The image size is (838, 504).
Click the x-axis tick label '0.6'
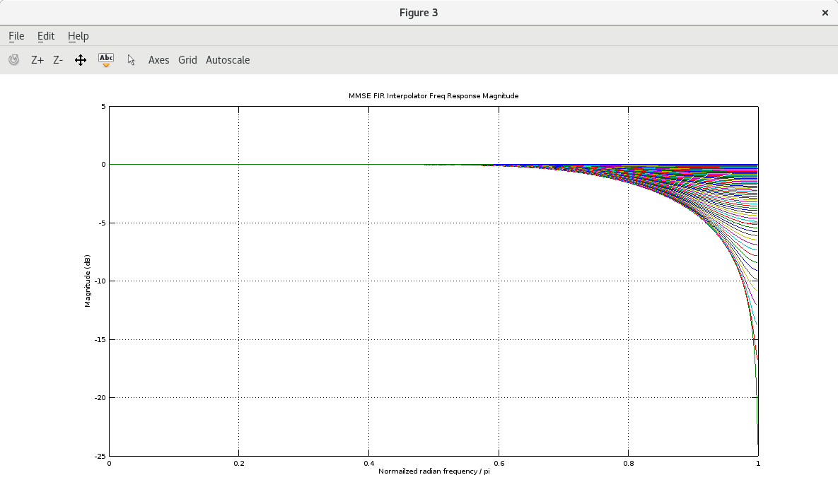499,464
